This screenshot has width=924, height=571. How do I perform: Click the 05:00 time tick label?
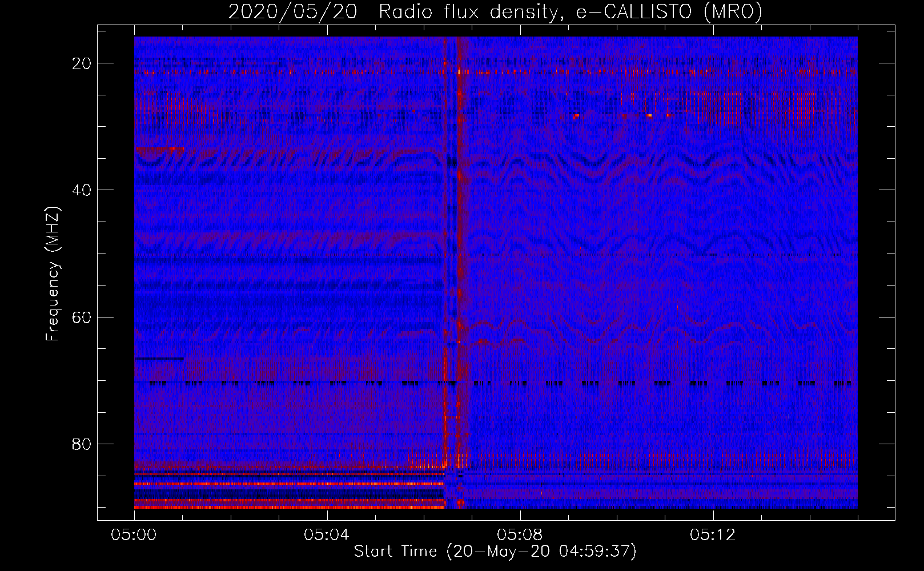pyautogui.click(x=134, y=535)
